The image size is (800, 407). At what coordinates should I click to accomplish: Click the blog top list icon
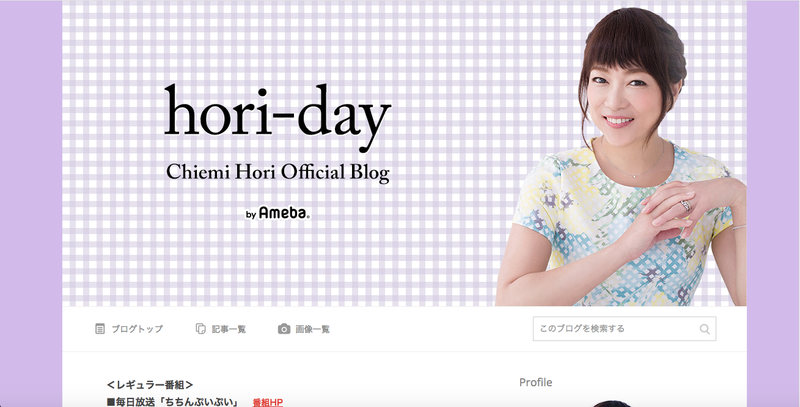(100, 329)
